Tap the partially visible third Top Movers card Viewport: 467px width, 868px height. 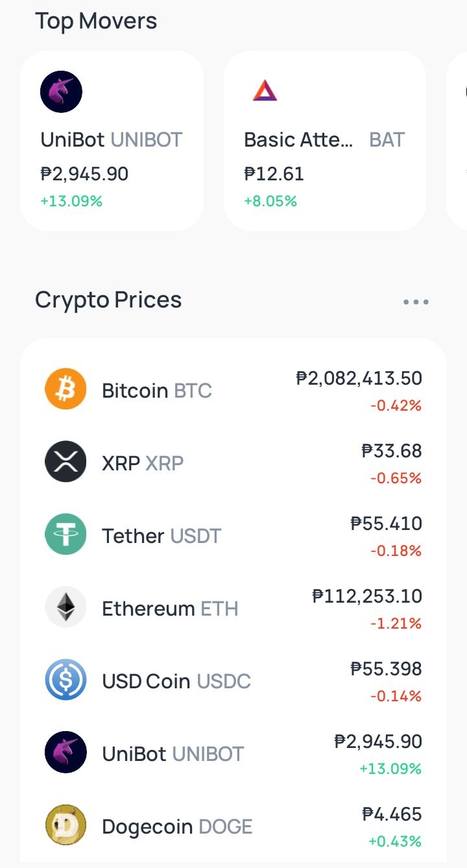(457, 141)
